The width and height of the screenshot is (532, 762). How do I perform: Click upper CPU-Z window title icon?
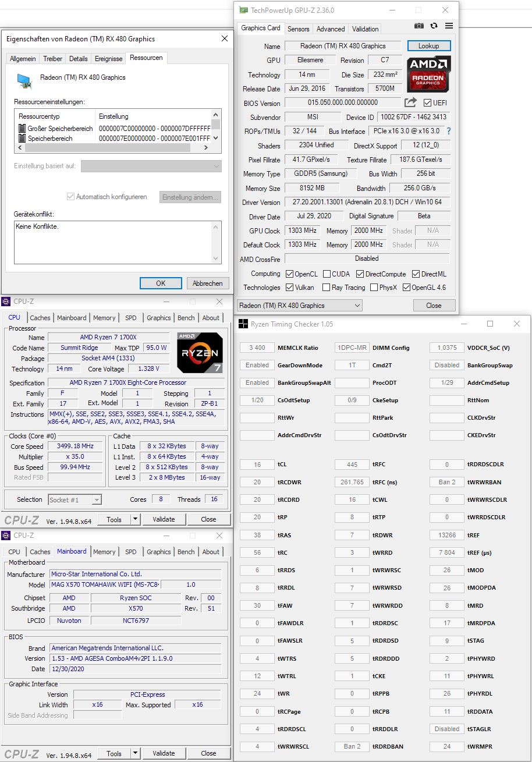pyautogui.click(x=6, y=302)
